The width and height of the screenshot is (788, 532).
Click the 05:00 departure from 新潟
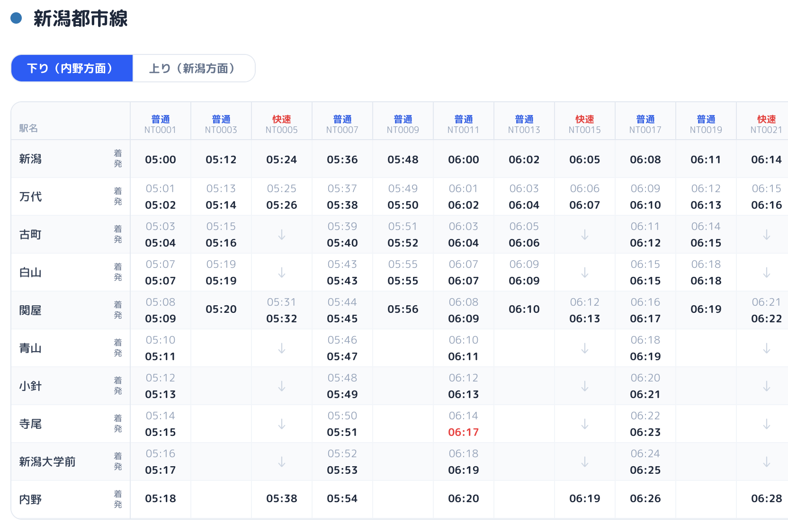(161, 160)
